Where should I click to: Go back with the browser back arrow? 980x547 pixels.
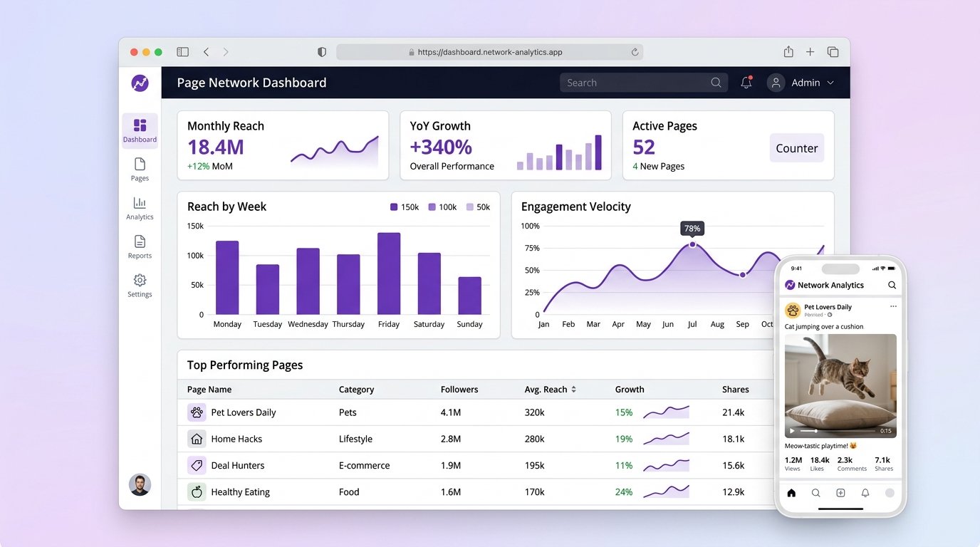click(x=206, y=52)
